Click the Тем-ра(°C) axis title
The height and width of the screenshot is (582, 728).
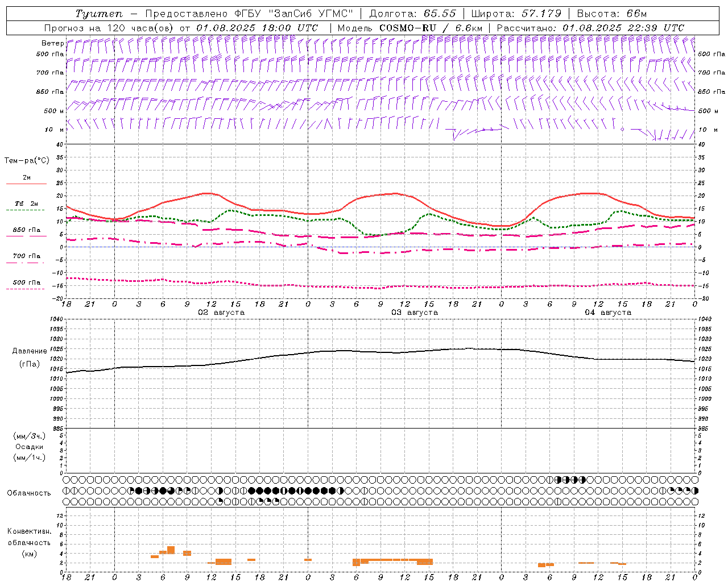tap(27, 161)
